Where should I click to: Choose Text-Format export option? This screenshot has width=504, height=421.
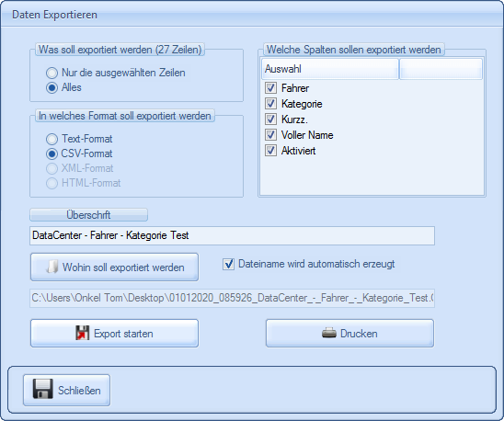pos(52,139)
